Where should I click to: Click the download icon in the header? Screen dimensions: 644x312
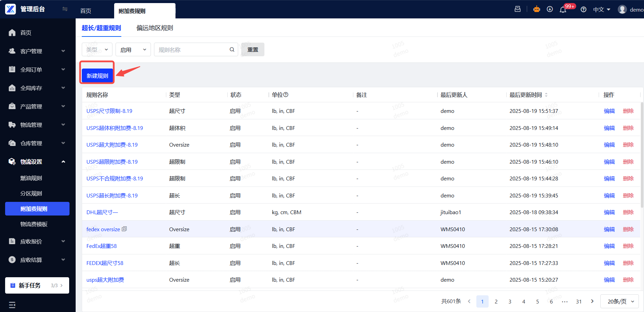click(550, 9)
